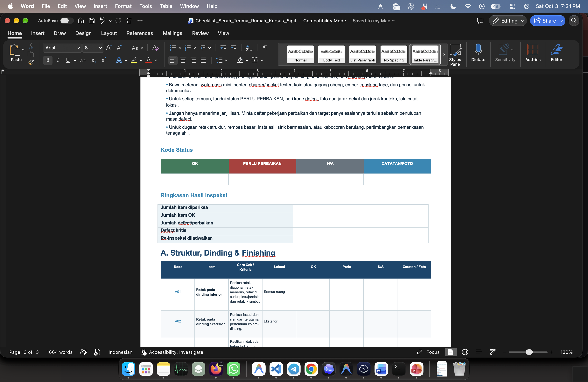588x382 pixels.
Task: Click the yellow highlight color swatch
Action: tap(134, 60)
